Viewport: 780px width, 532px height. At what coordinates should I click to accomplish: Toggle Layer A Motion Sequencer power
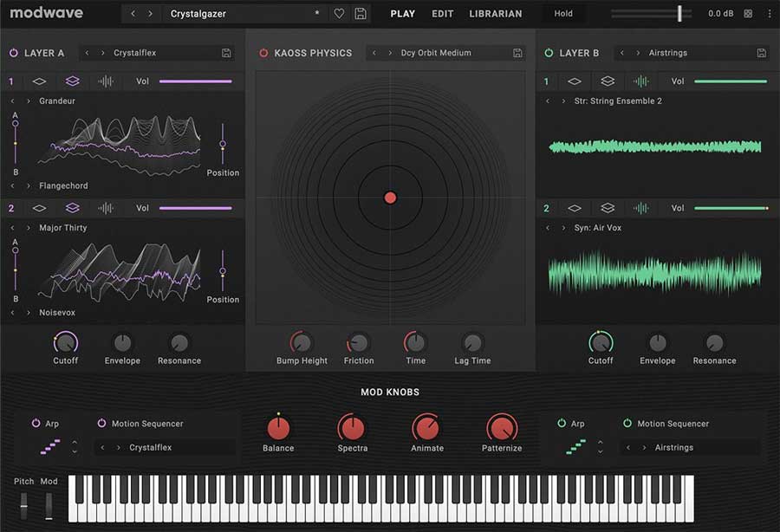pyautogui.click(x=101, y=423)
